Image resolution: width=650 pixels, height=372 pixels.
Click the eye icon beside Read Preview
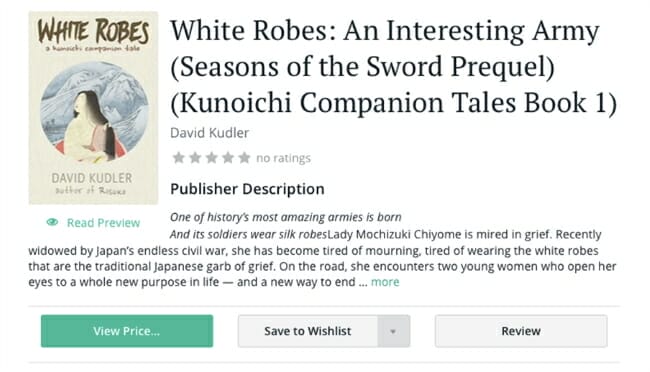point(52,222)
